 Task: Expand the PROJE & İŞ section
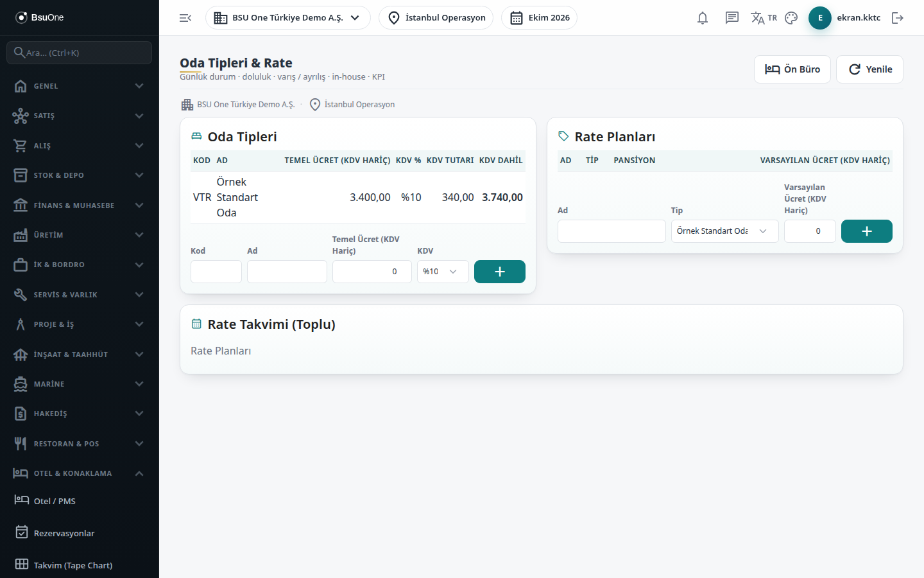point(80,324)
